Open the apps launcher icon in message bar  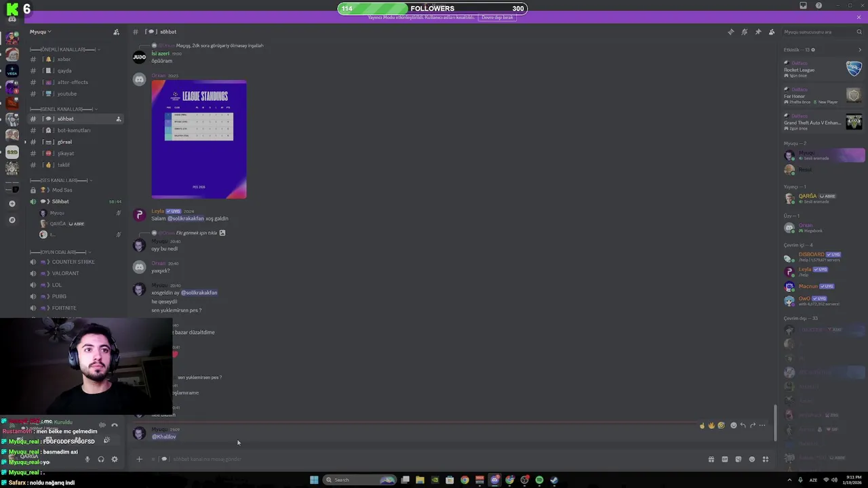pyautogui.click(x=765, y=459)
